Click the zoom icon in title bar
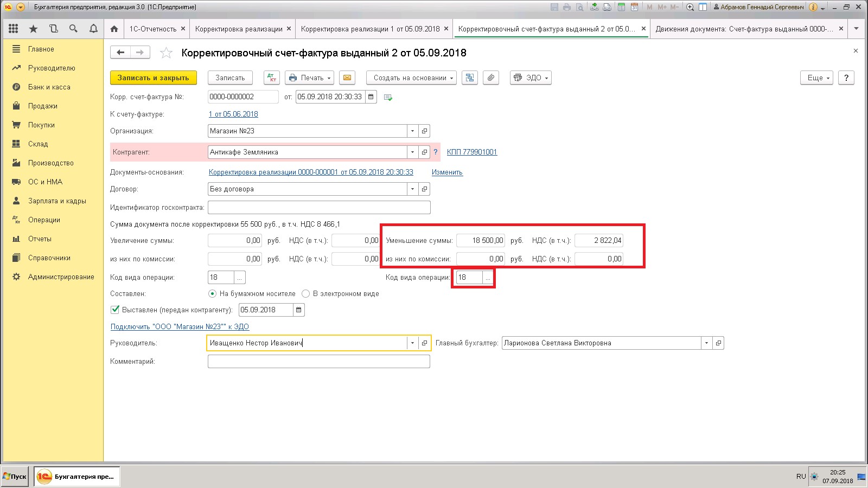 point(690,7)
